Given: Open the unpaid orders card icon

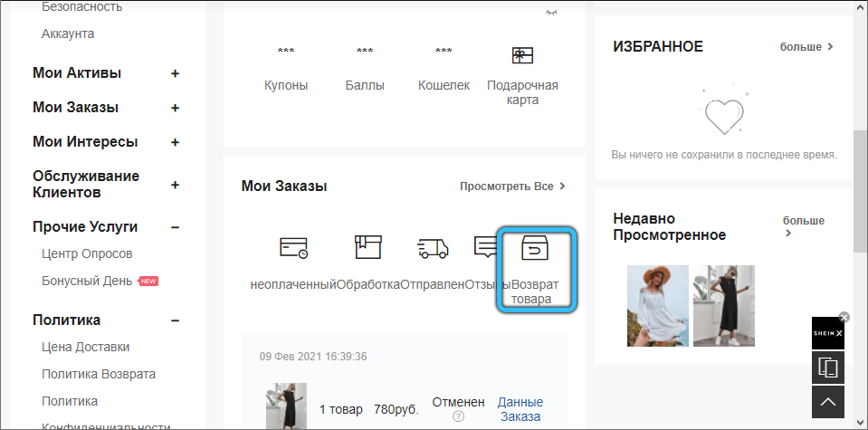Looking at the screenshot, I should click(293, 248).
